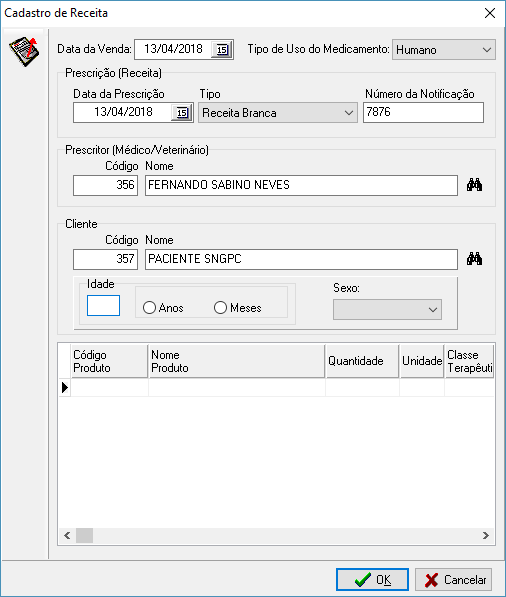Select the Meses radio button
Screen dimensions: 506x597
coord(220,308)
